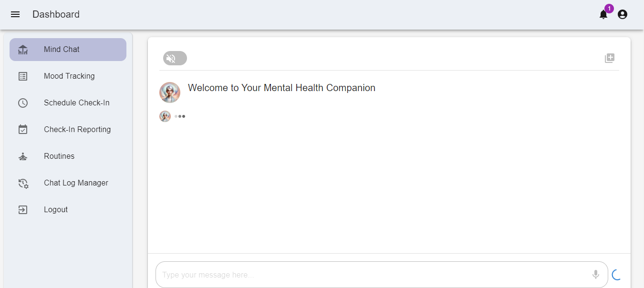
Task: Click the companion avatar next to the welcome message
Action: click(169, 92)
